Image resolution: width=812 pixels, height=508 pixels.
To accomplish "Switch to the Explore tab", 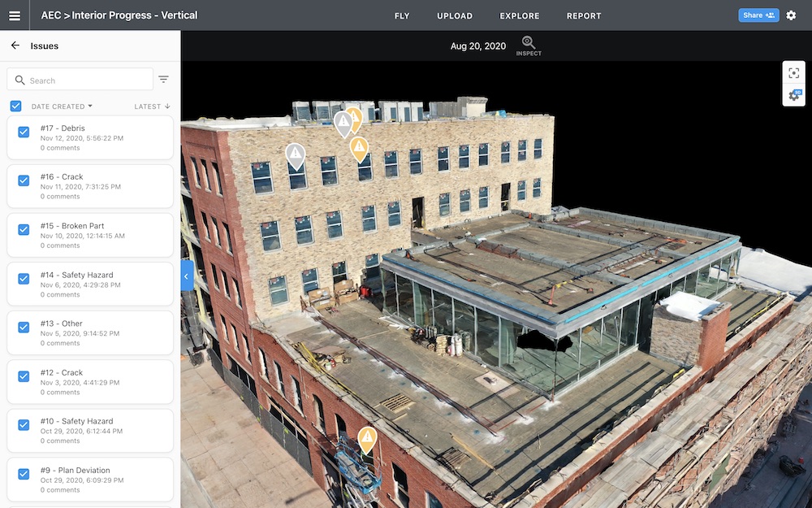I will click(520, 16).
